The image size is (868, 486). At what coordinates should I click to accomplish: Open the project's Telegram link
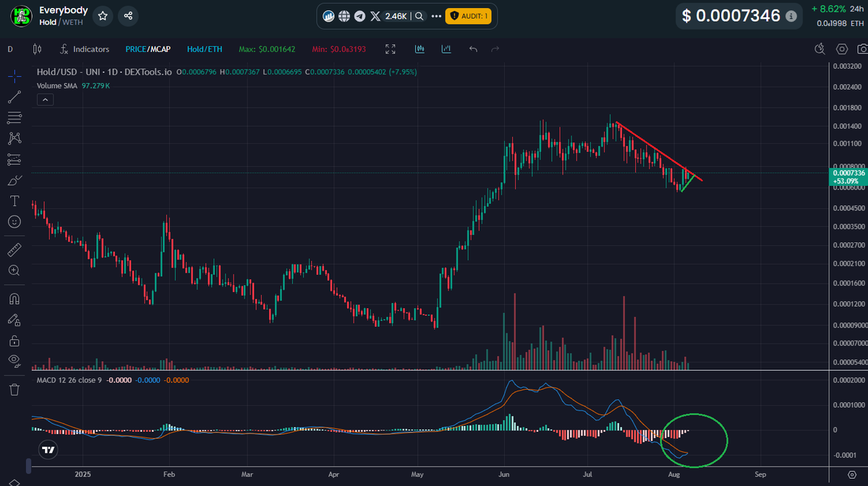pos(360,15)
